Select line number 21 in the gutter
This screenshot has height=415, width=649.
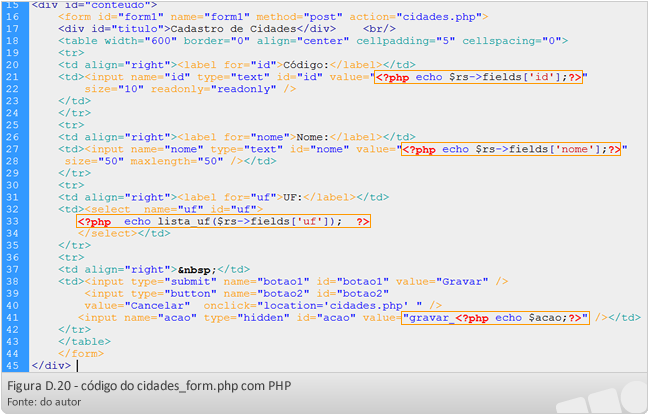(x=12, y=77)
